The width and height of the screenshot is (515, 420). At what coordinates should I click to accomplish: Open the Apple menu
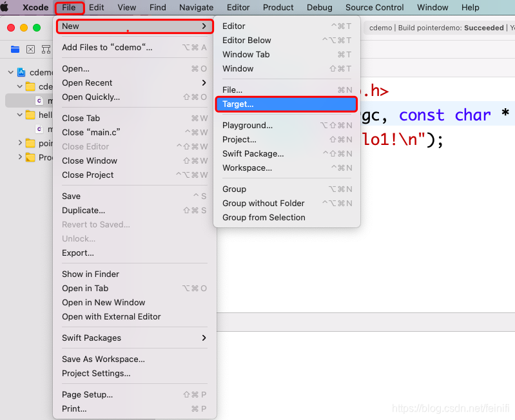(5, 7)
